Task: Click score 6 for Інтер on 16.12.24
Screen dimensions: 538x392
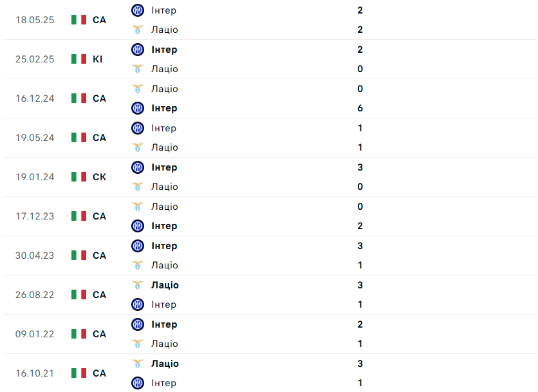Action: point(360,108)
